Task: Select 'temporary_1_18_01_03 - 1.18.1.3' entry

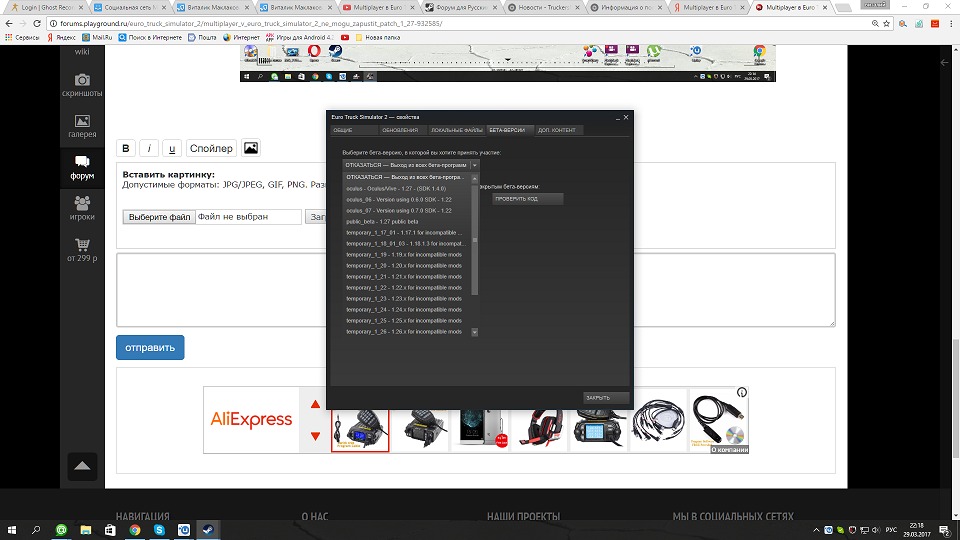Action: (407, 244)
